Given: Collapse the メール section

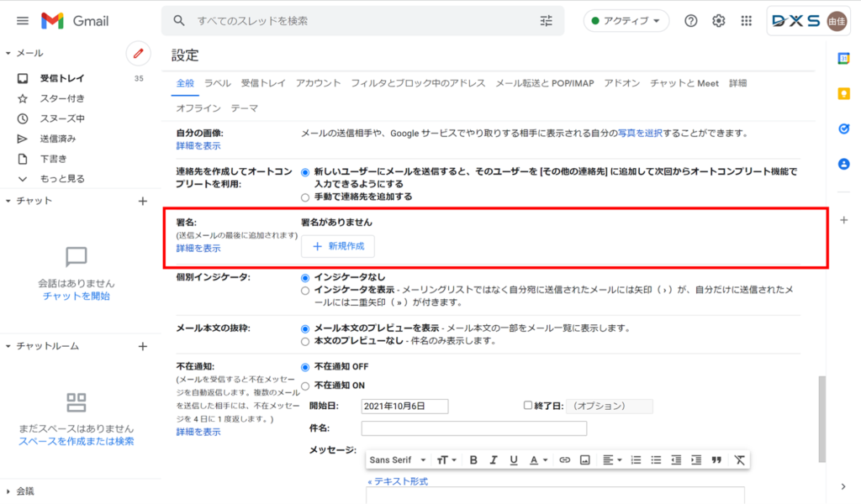Looking at the screenshot, I should [8, 53].
